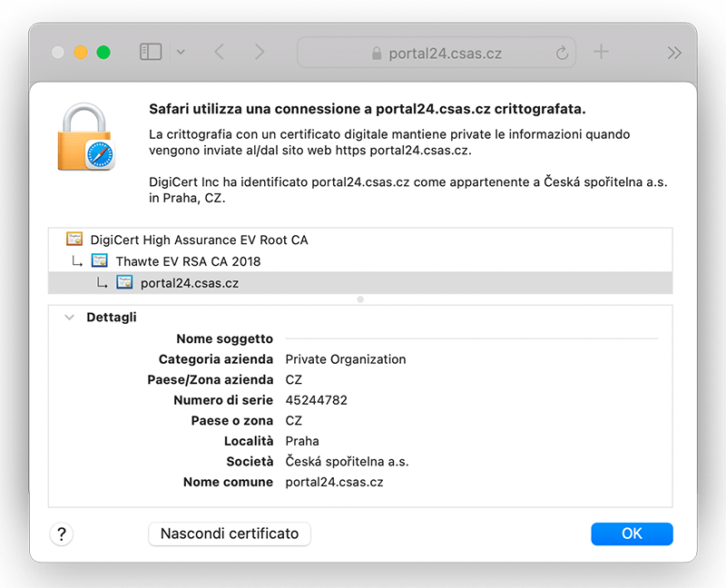Click the padlock Safari certificate image

(86, 137)
